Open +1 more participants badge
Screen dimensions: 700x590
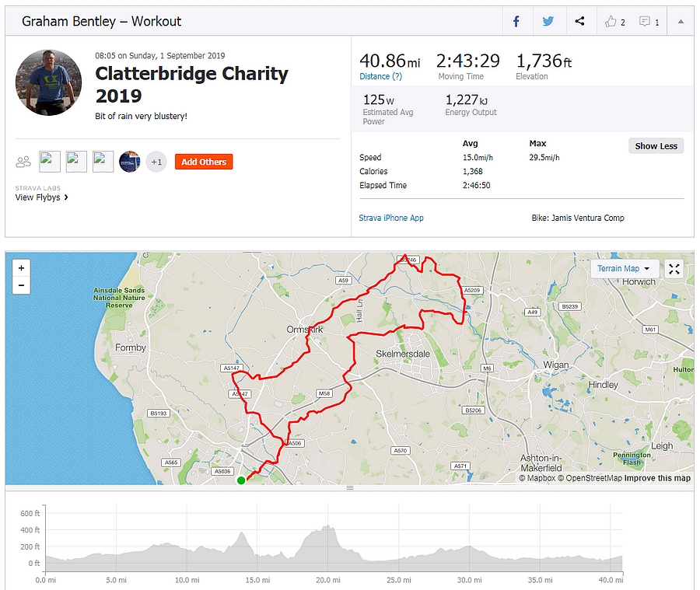coord(156,162)
